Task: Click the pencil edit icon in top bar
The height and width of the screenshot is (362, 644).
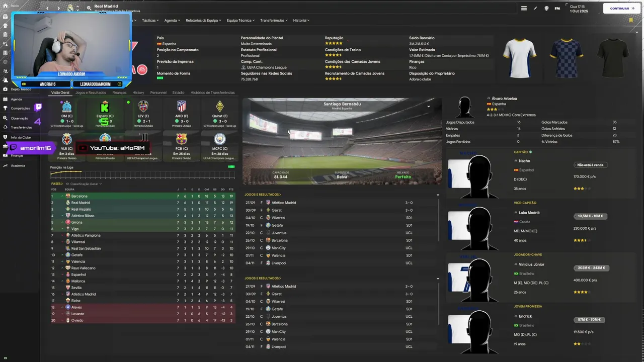Action: 535,8
